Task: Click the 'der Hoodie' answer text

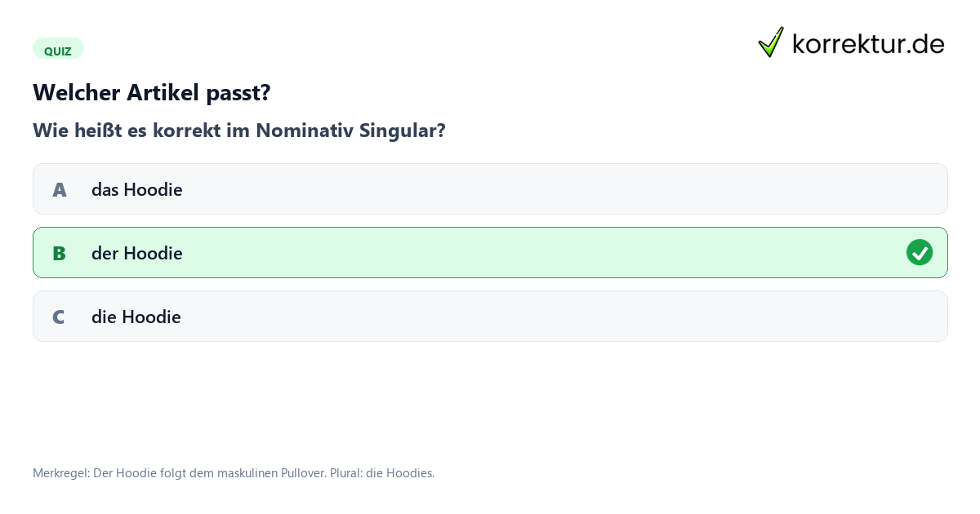Action: [137, 253]
